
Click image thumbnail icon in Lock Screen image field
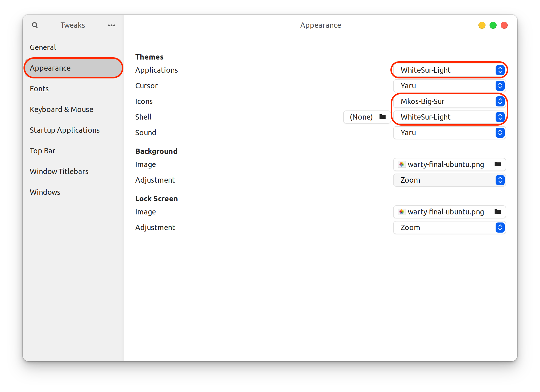pos(401,212)
